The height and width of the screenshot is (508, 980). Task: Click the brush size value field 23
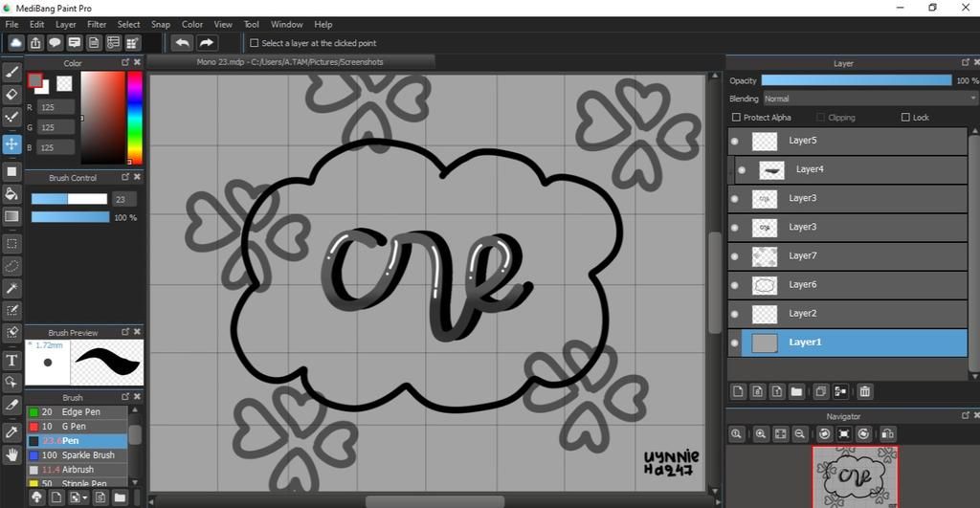[124, 199]
